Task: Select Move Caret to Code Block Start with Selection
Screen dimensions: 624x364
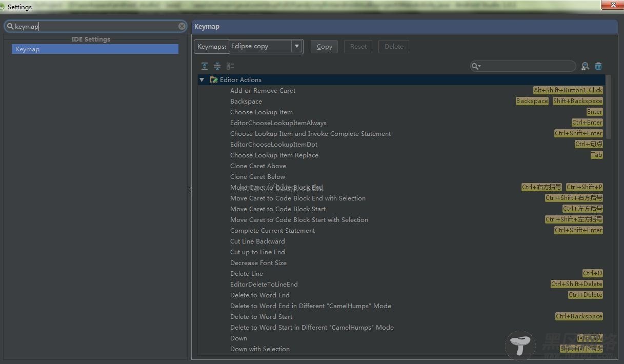Action: pyautogui.click(x=299, y=220)
